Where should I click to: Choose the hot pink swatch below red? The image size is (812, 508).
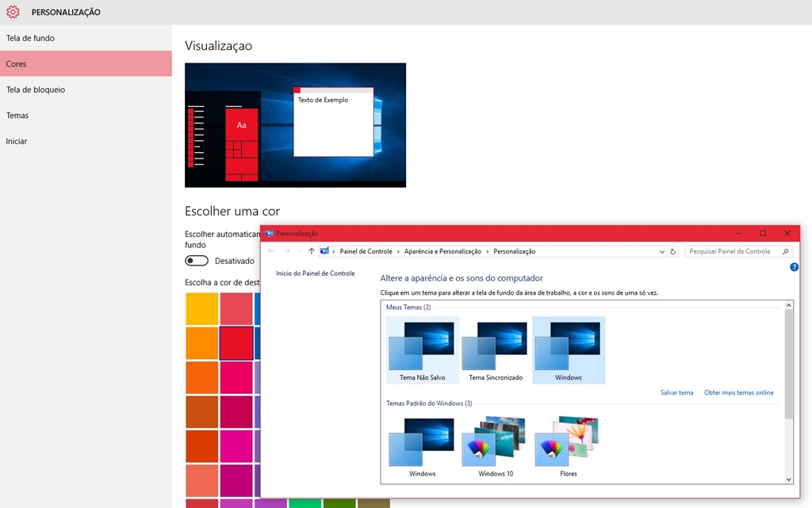(236, 378)
